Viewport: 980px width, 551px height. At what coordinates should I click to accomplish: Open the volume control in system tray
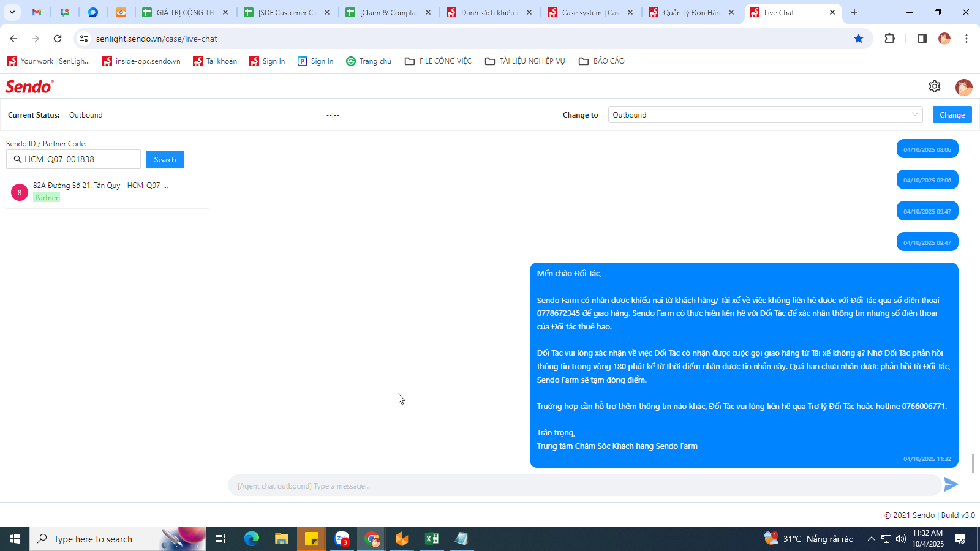click(x=901, y=539)
